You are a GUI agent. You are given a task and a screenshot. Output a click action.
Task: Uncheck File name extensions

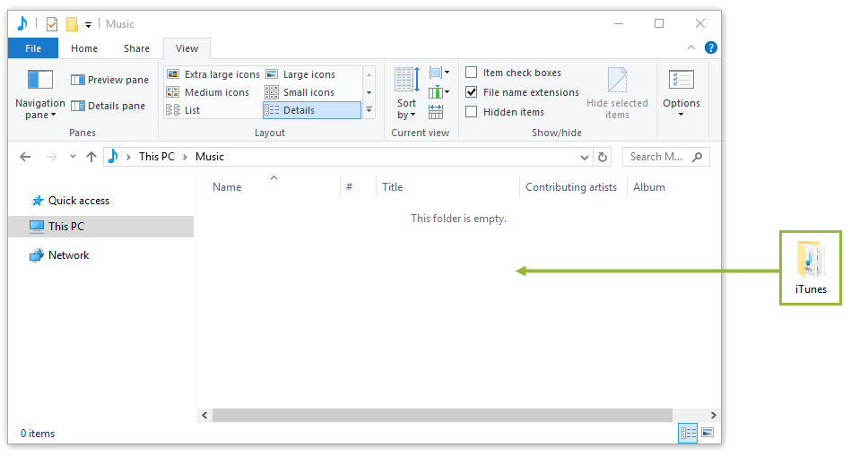[x=472, y=92]
